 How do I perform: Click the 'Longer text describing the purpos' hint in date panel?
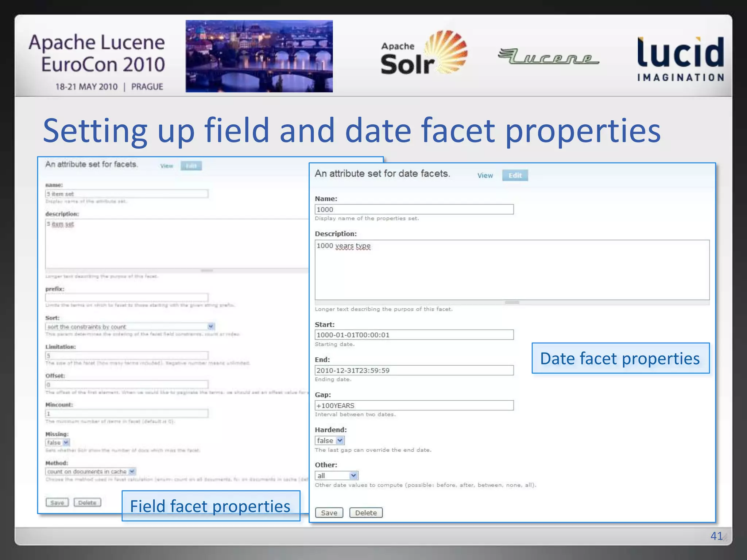tap(383, 309)
